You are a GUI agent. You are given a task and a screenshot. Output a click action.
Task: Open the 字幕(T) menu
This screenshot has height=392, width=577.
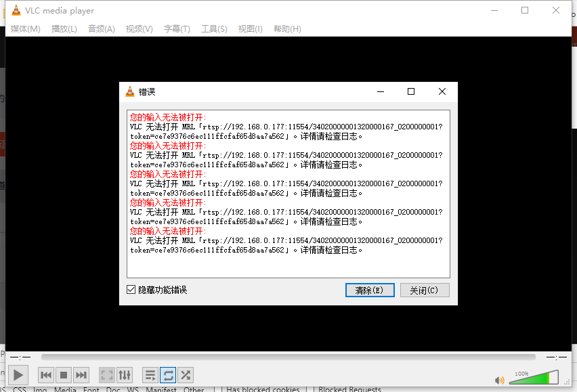click(x=177, y=29)
